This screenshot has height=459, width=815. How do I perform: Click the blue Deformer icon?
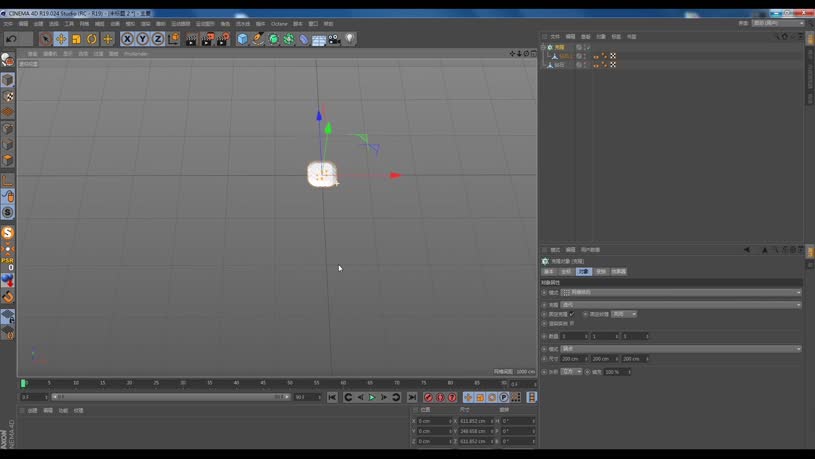[304, 39]
